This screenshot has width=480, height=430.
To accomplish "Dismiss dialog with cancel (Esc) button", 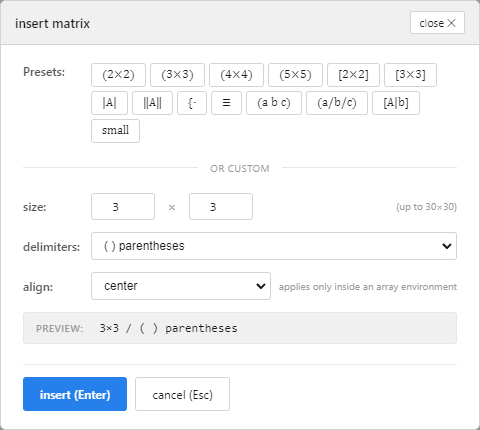I will [x=182, y=394].
